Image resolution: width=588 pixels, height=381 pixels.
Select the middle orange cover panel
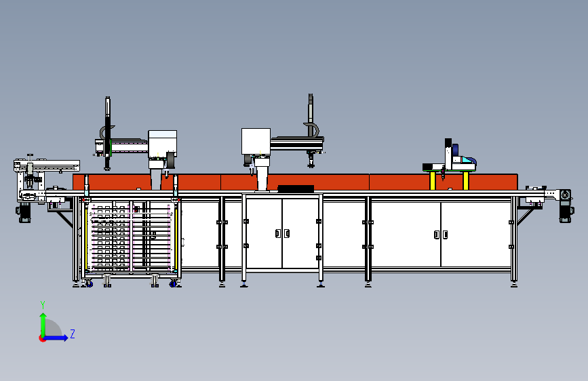(295, 182)
